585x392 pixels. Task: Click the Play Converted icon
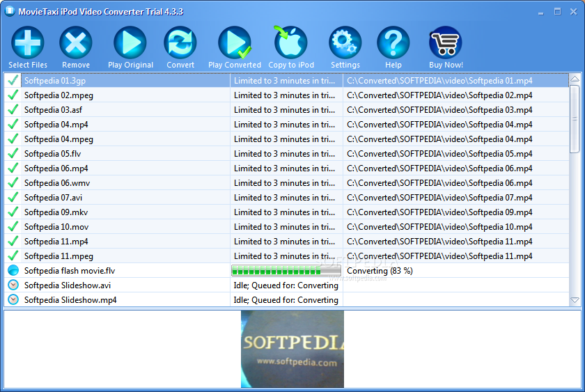pos(234,43)
